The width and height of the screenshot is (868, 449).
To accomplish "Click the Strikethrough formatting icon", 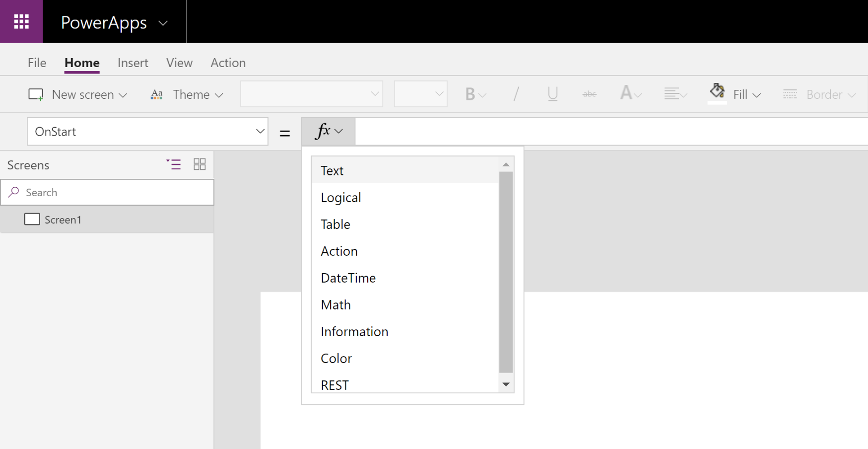I will click(589, 94).
